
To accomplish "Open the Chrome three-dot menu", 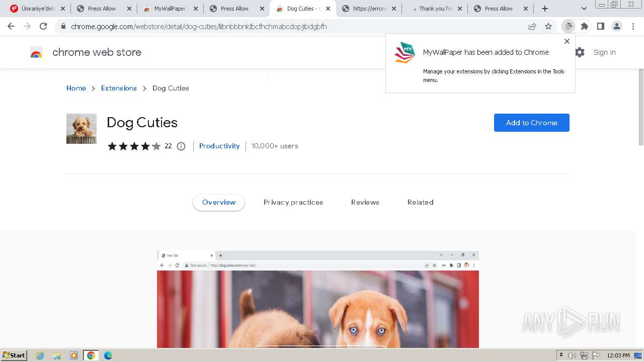I will pyautogui.click(x=633, y=26).
